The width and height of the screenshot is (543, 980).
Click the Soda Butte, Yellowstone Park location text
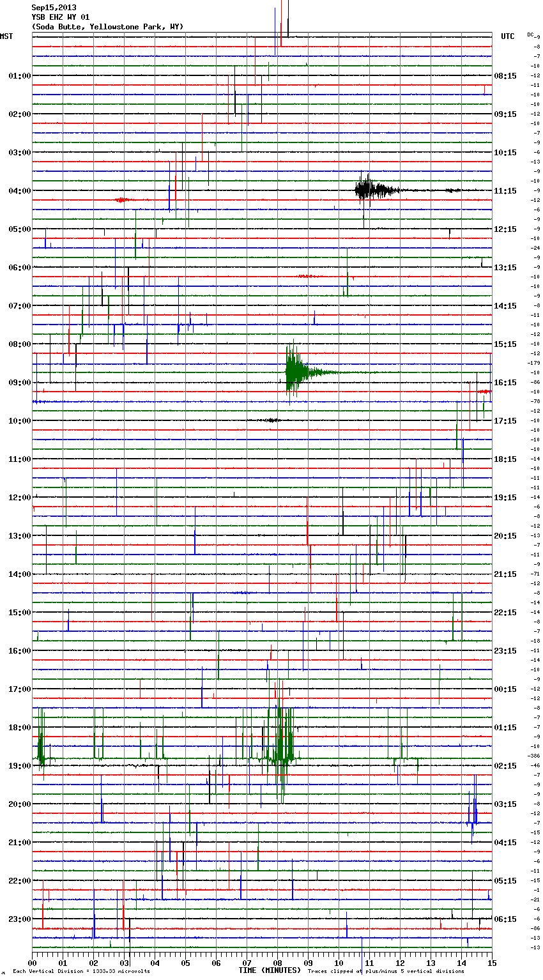pos(107,27)
